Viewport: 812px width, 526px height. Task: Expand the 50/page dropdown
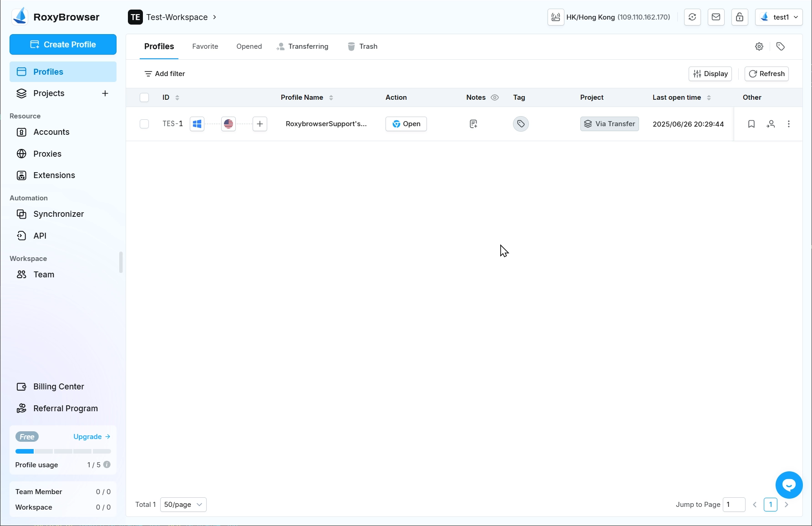183,505
